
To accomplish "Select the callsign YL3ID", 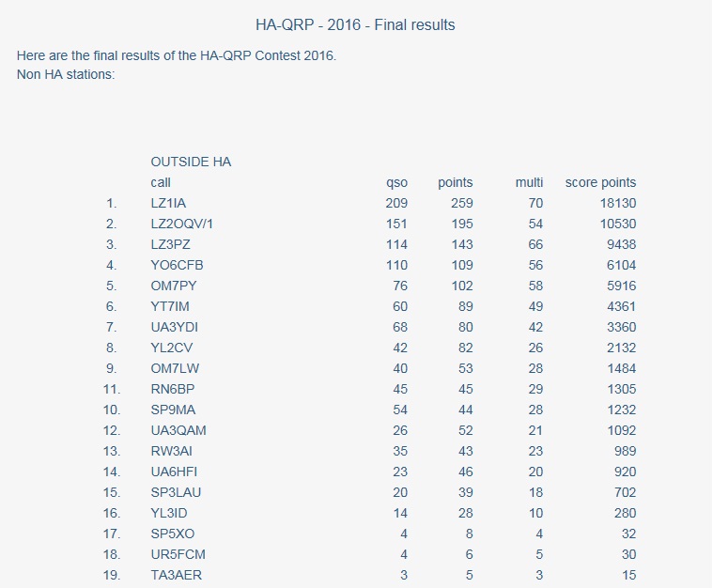I will [170, 513].
